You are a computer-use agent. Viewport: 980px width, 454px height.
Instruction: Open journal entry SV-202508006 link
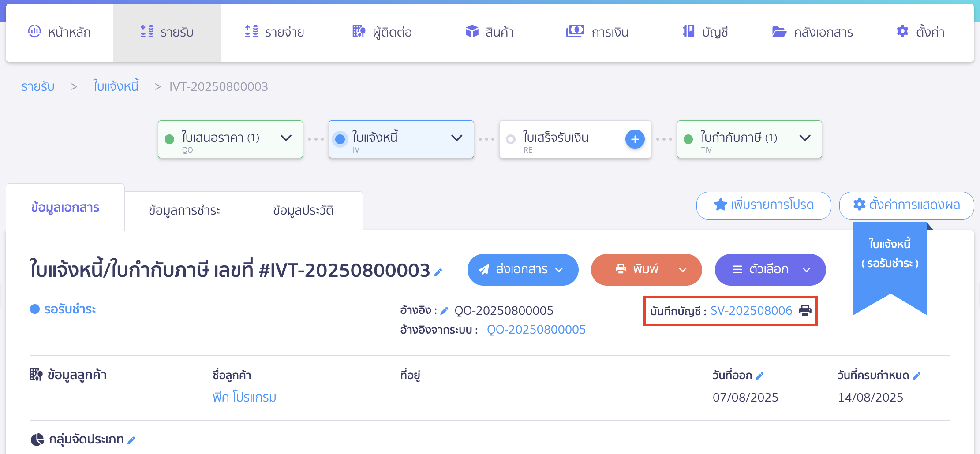(751, 311)
